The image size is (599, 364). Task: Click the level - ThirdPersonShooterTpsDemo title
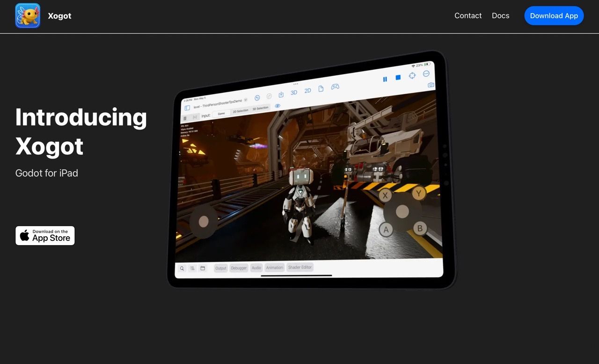click(x=218, y=104)
